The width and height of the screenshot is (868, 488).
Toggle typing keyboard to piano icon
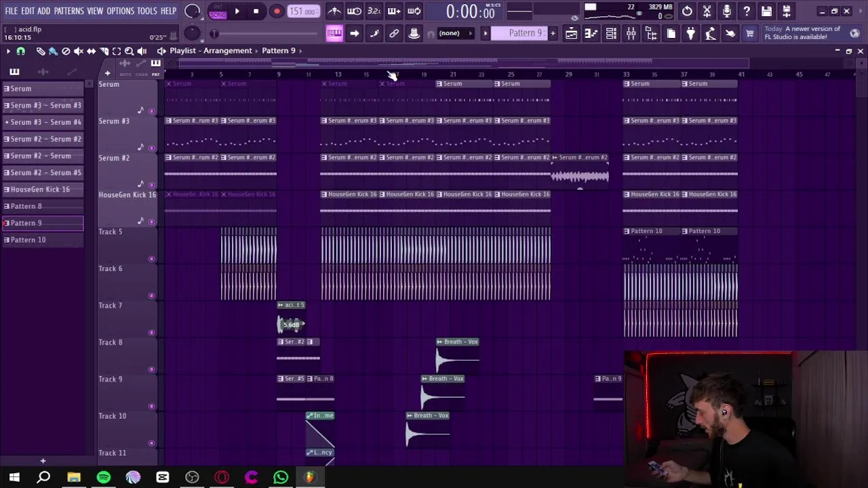coord(334,34)
